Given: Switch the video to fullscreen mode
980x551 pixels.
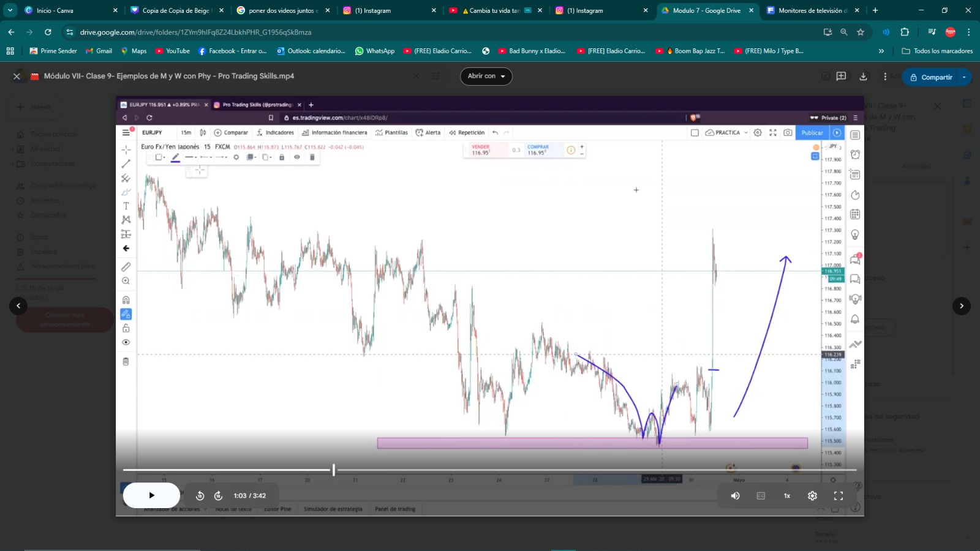Looking at the screenshot, I should (838, 496).
